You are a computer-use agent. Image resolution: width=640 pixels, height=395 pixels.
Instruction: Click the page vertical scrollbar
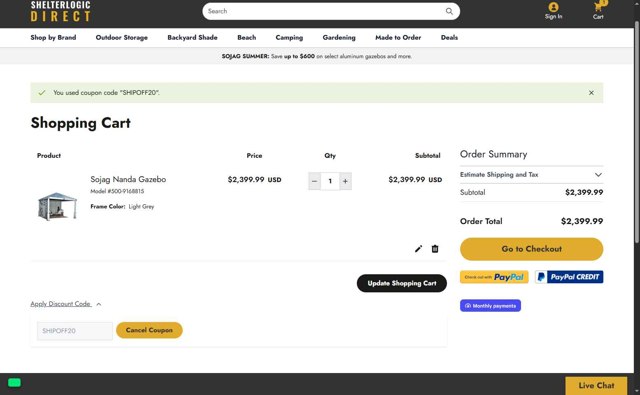(637, 133)
